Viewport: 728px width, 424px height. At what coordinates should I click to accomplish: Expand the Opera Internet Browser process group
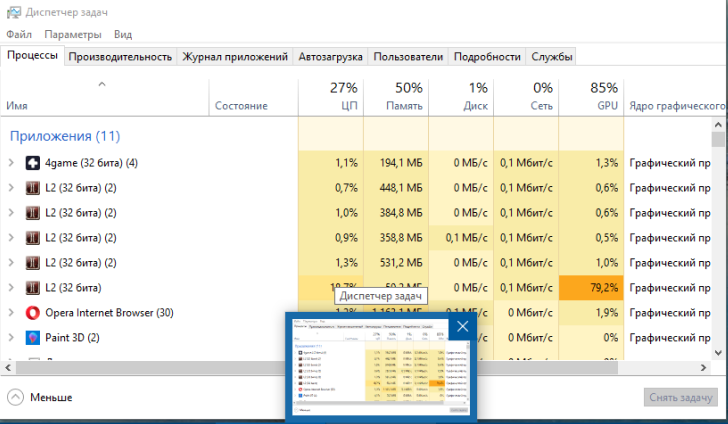[11, 313]
